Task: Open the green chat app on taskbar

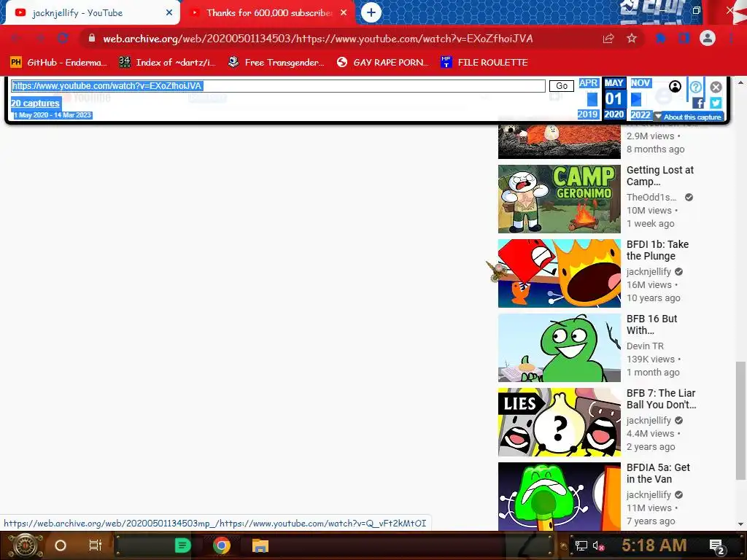Action: point(182,545)
